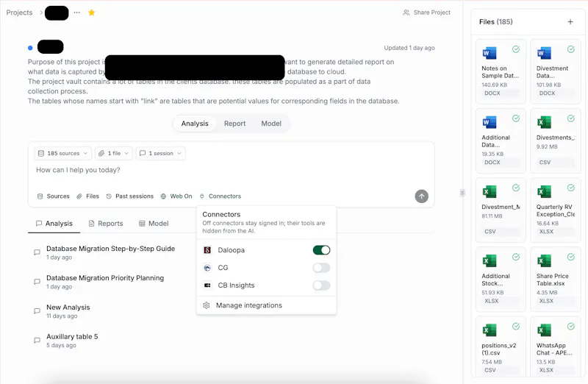Click chat icon beside Auxillary table 5

click(37, 340)
